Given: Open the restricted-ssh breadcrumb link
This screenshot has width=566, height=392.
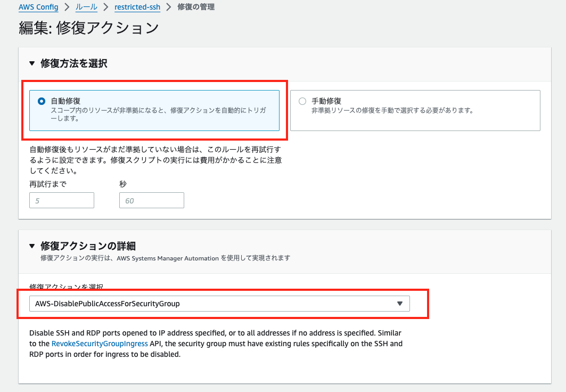Looking at the screenshot, I should 137,7.
